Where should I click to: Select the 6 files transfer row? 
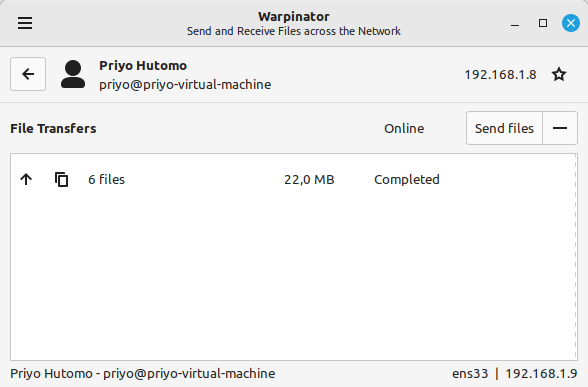click(x=293, y=179)
